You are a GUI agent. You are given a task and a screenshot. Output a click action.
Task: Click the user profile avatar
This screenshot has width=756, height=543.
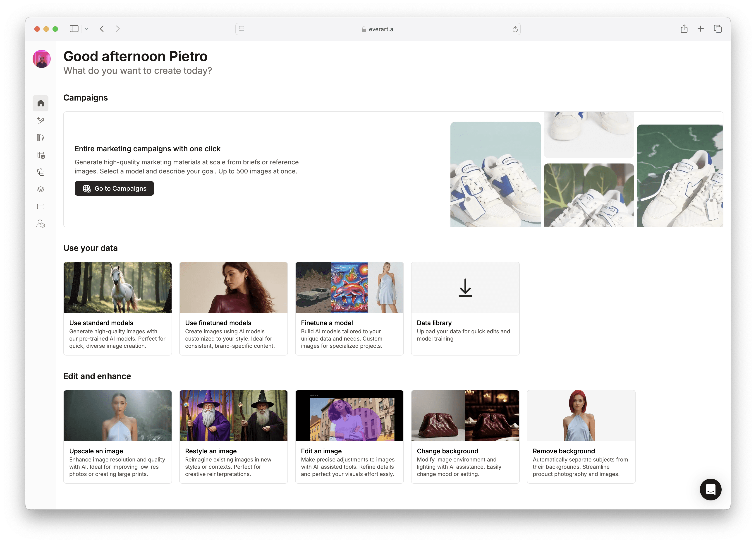tap(42, 59)
